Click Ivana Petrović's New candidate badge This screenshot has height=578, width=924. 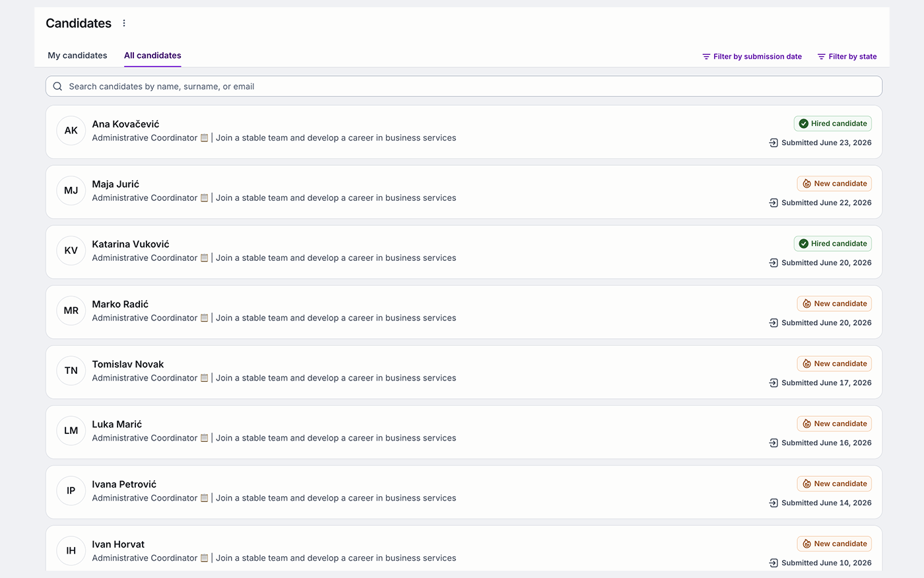click(834, 484)
